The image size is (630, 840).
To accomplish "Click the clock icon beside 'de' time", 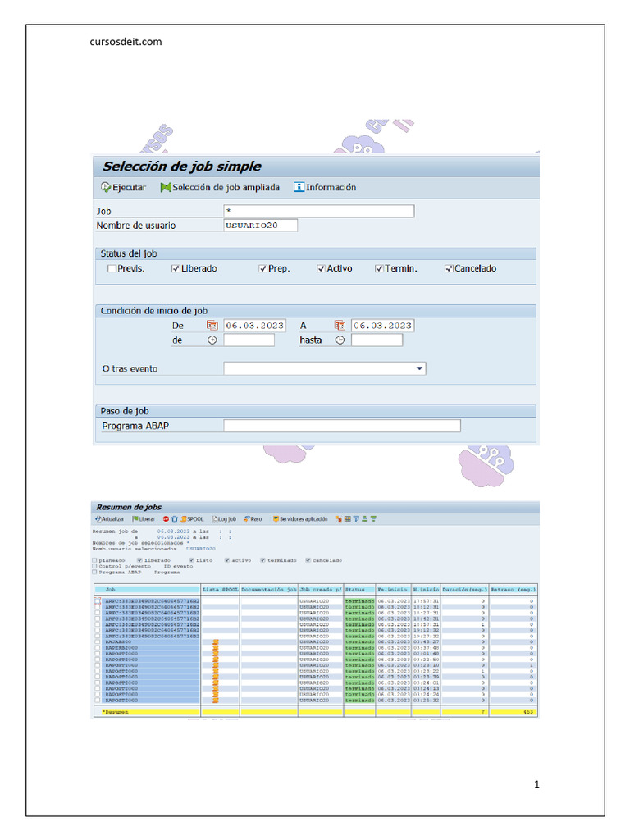I will tap(212, 340).
